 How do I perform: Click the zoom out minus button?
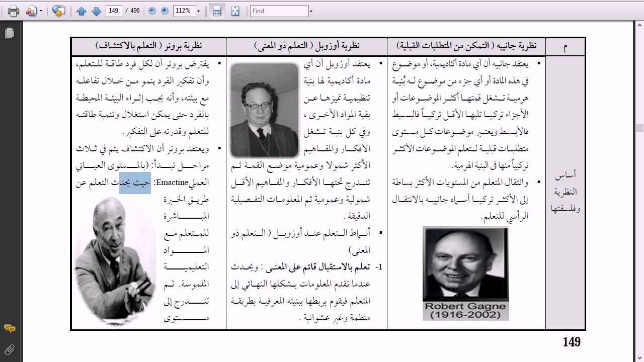click(x=152, y=11)
